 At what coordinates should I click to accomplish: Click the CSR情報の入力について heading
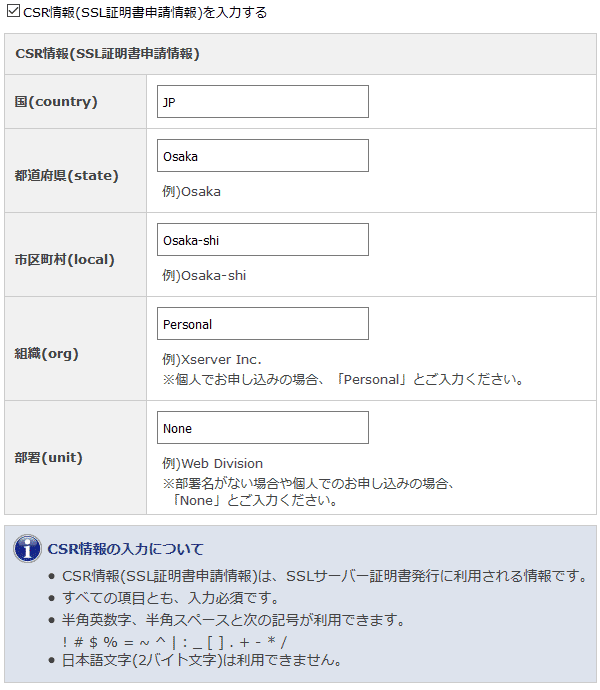click(125, 549)
